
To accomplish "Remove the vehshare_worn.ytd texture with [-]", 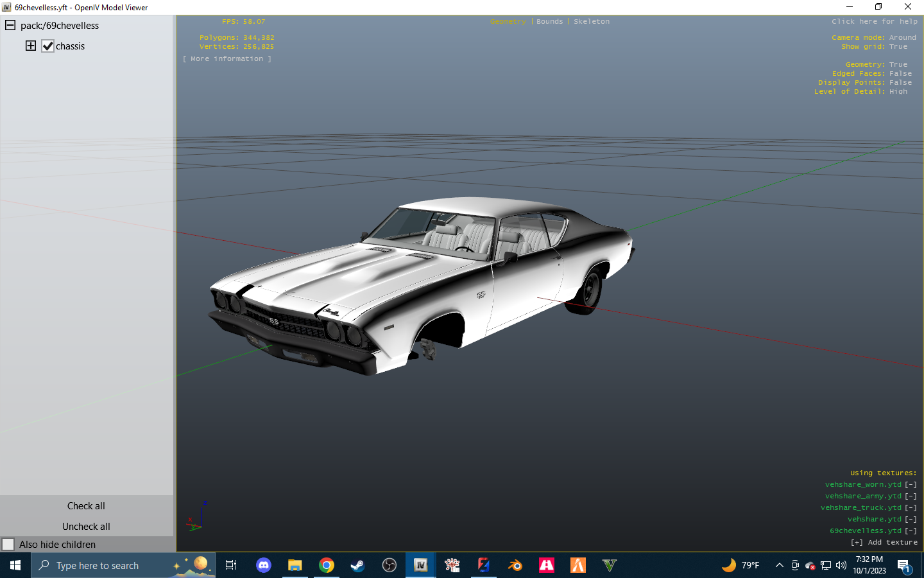I will click(911, 485).
